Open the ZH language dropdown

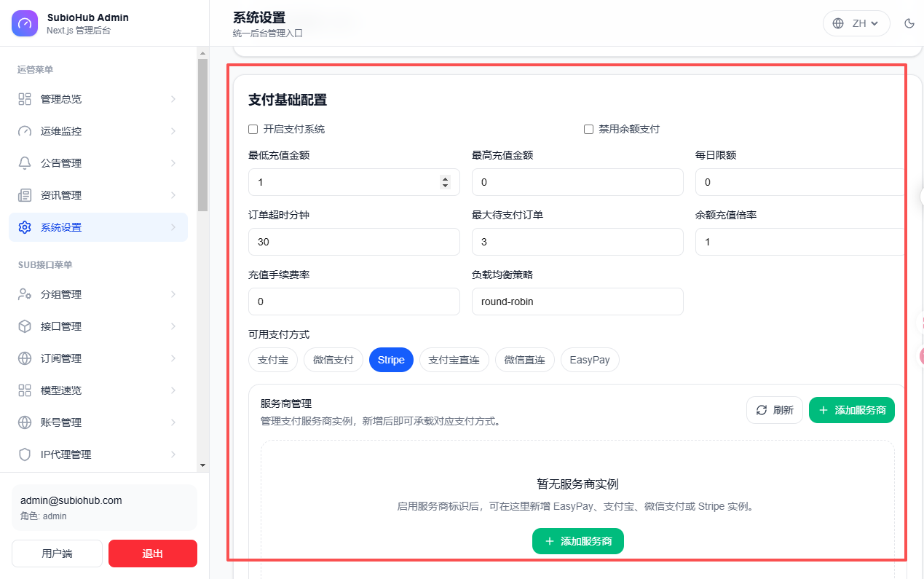(856, 23)
